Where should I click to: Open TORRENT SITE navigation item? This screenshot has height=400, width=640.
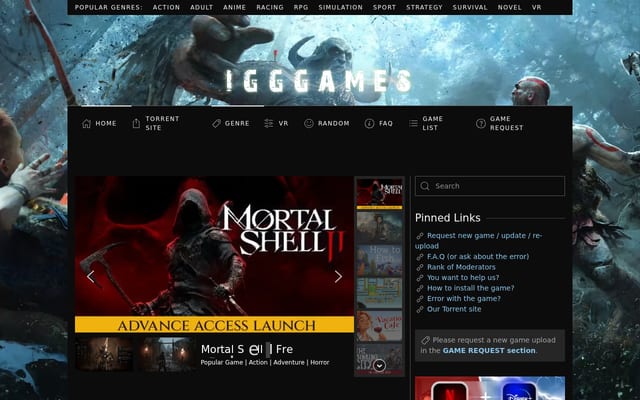point(162,123)
